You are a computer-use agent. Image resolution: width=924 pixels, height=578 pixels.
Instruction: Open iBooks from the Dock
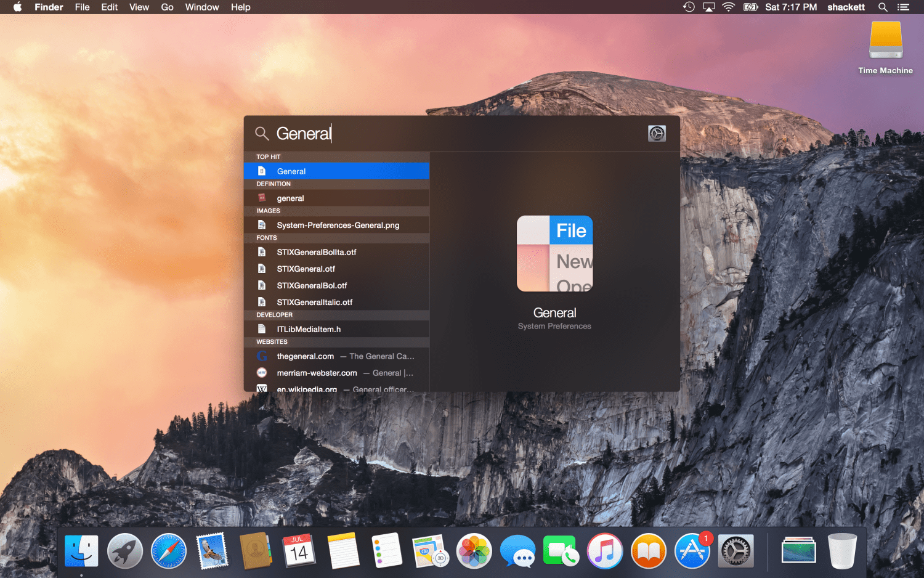tap(648, 551)
